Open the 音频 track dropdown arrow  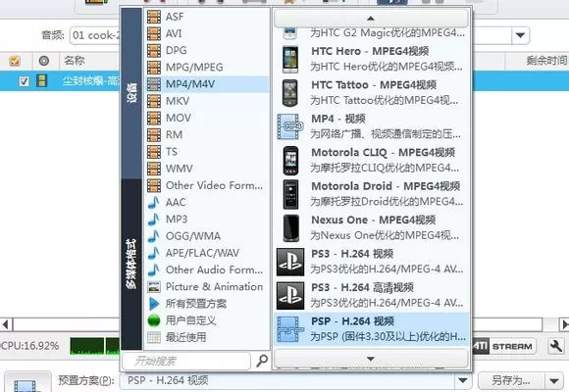520,35
